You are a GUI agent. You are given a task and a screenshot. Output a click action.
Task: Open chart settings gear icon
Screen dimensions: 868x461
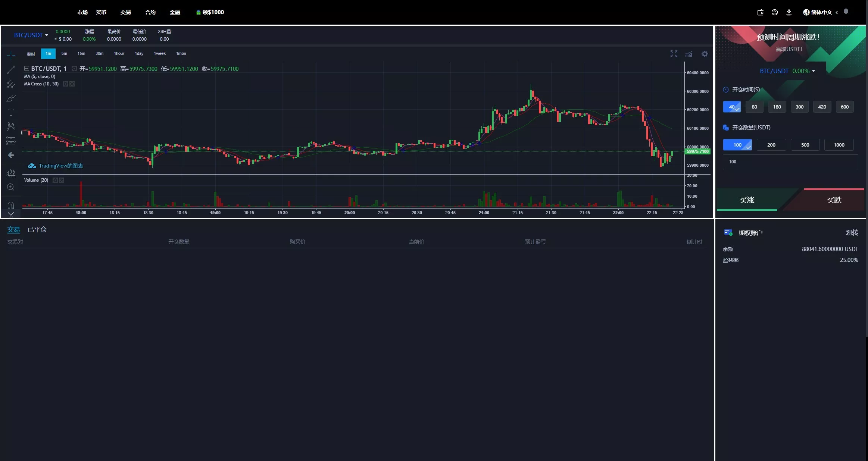pos(705,54)
